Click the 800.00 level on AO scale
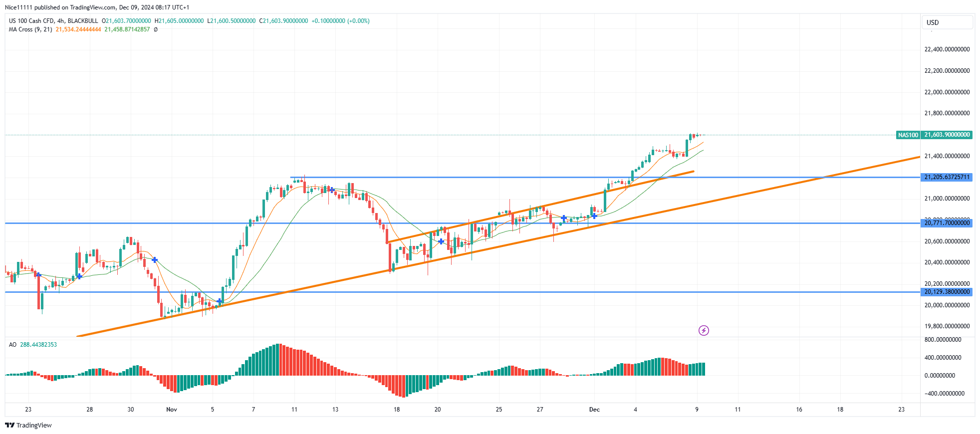Screen dimensions: 980x434 pyautogui.click(x=943, y=340)
